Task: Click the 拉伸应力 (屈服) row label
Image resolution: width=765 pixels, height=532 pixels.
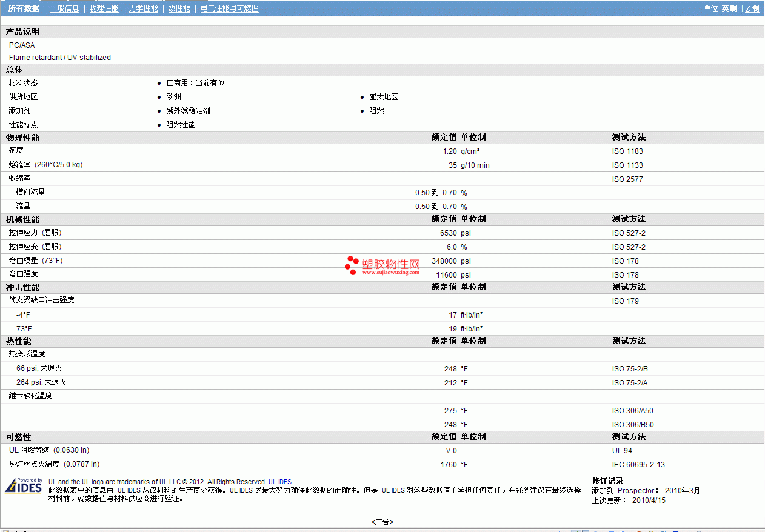Action: click(35, 233)
